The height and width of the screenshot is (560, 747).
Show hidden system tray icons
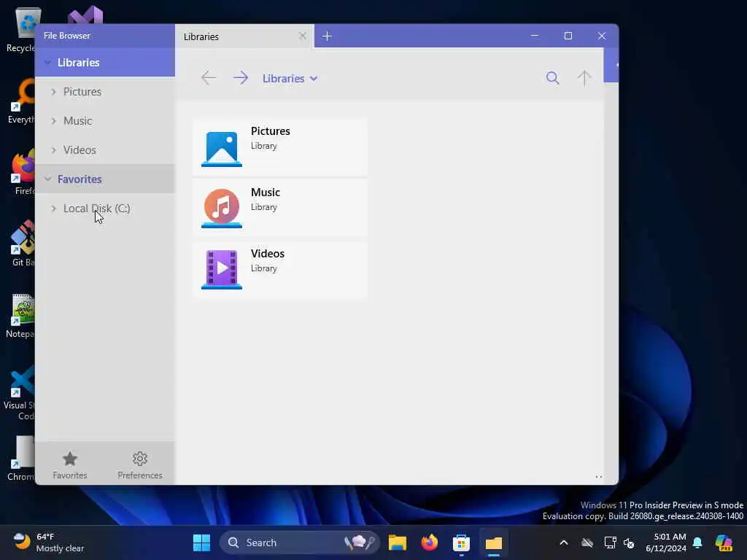click(x=564, y=542)
